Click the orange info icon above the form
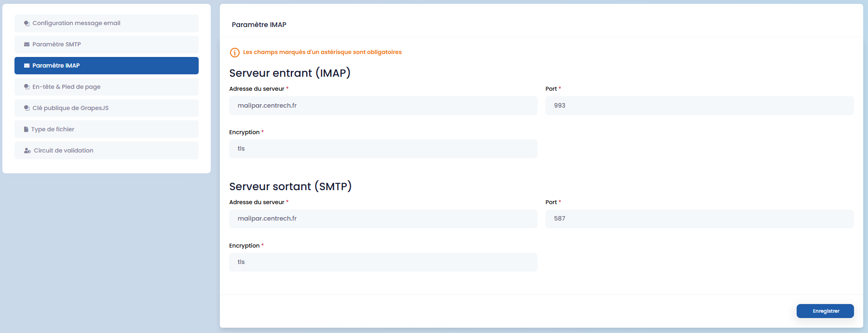This screenshot has width=868, height=333. pyautogui.click(x=235, y=53)
